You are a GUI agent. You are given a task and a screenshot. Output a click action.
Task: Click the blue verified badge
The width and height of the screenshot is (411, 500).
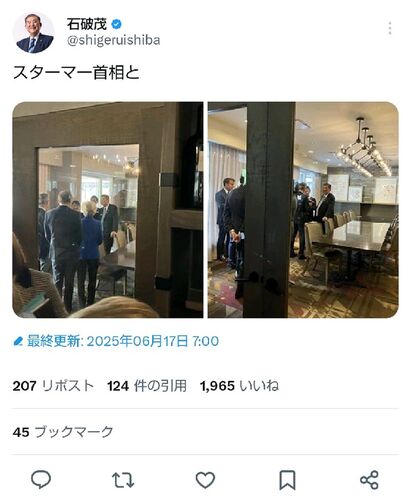click(x=116, y=24)
